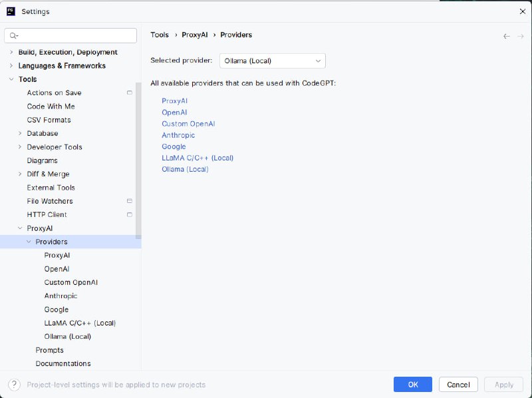Screen dimensions: 532x398
Task: Select Google tree item
Action: pyautogui.click(x=57, y=309)
